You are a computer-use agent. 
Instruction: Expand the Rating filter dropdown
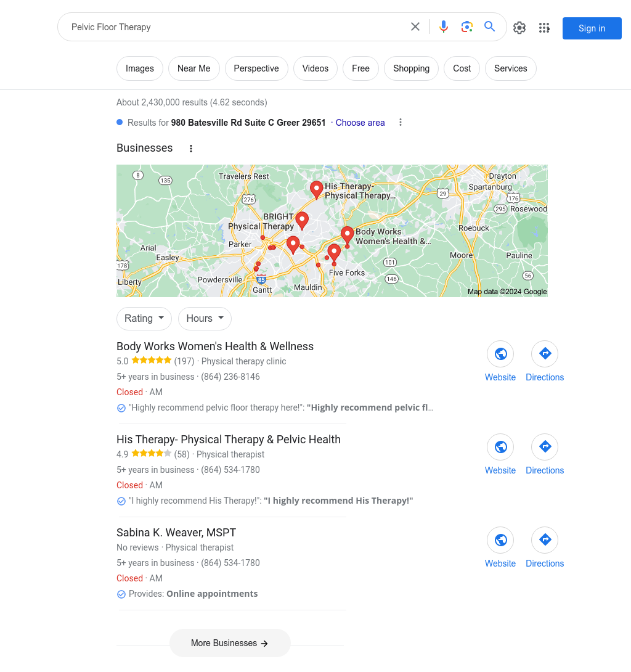click(x=144, y=318)
